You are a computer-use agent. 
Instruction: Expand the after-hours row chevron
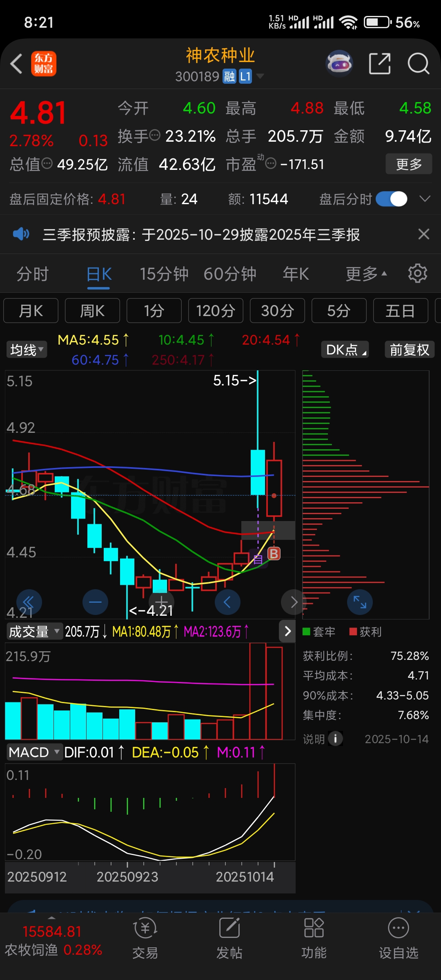(425, 199)
